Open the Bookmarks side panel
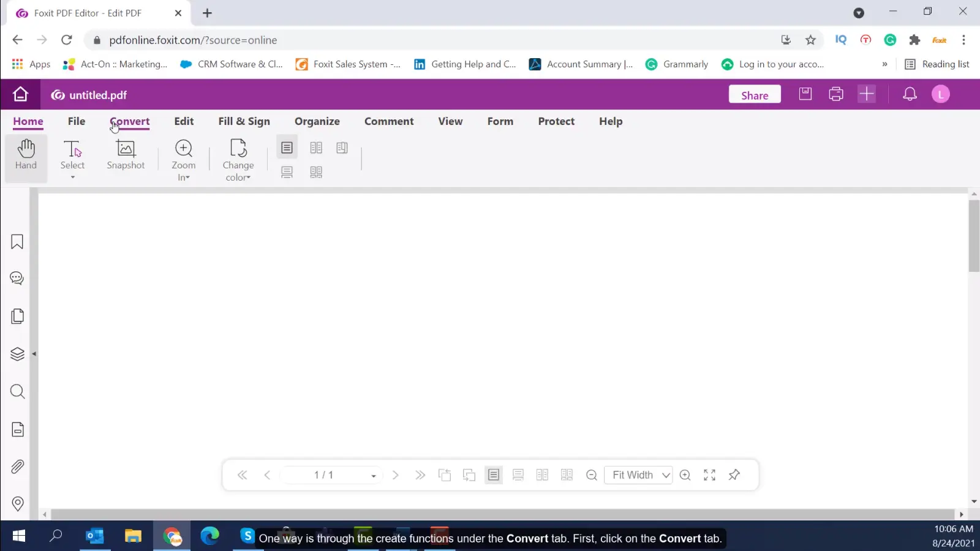980x551 pixels. coord(17,242)
